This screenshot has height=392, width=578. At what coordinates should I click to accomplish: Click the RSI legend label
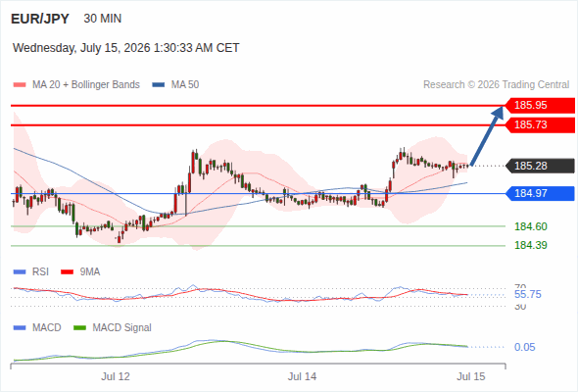point(40,272)
